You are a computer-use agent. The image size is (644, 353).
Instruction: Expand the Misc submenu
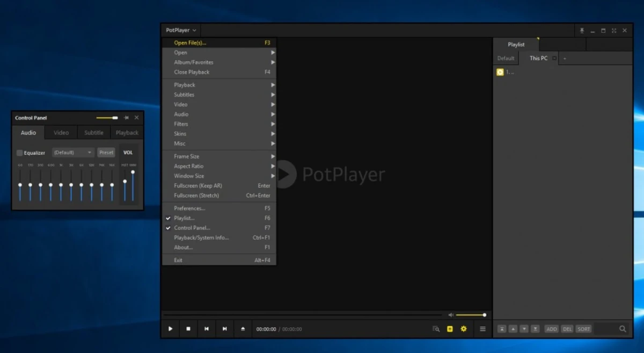219,143
